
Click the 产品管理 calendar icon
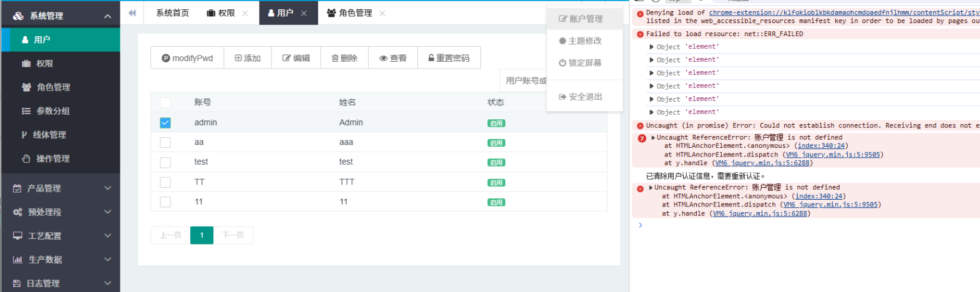click(x=17, y=188)
